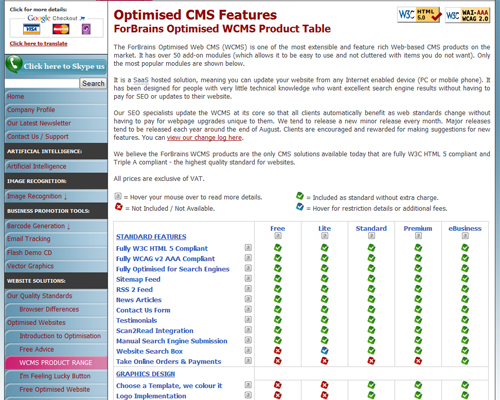The height and width of the screenshot is (400, 500).
Task: Click details icon for Testimonials row
Action: click(248, 320)
